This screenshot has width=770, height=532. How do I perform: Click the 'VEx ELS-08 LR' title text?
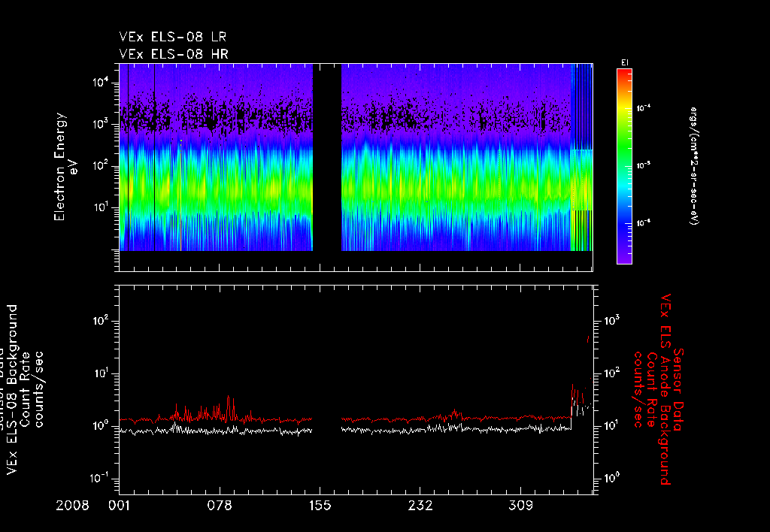point(172,37)
